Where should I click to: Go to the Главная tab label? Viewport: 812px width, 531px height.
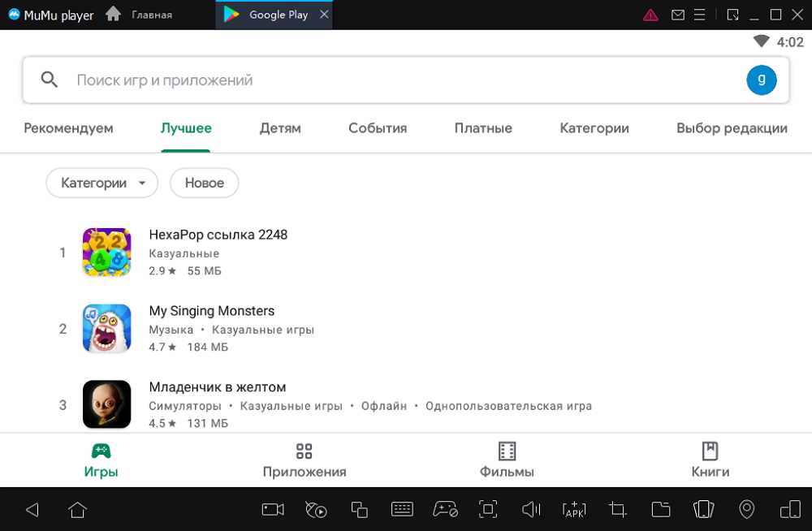coord(152,15)
